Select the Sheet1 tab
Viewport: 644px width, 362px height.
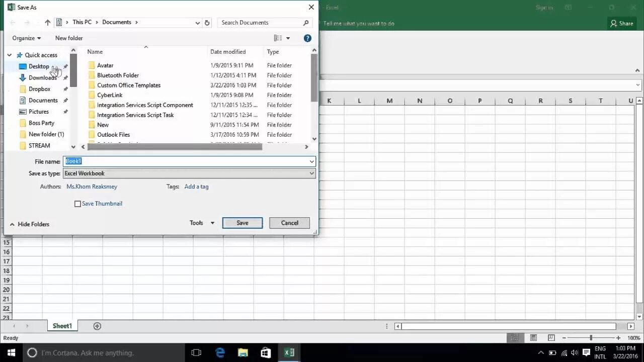tap(62, 326)
